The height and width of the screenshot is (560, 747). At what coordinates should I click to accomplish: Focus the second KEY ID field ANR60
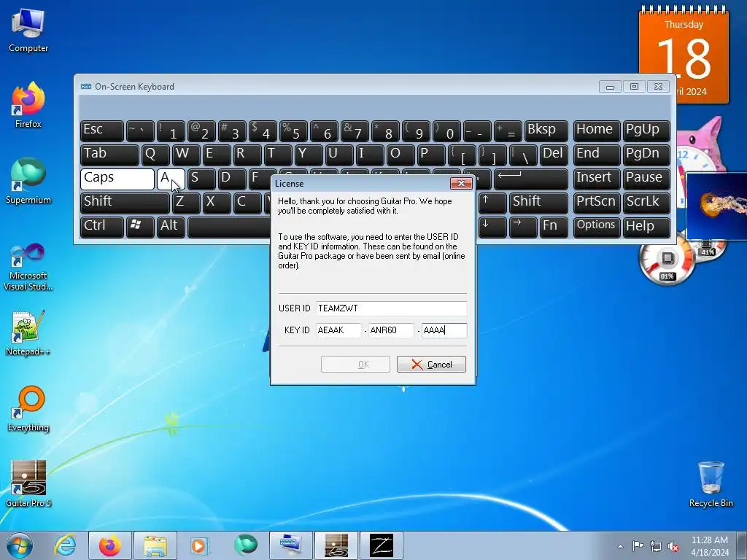(391, 330)
